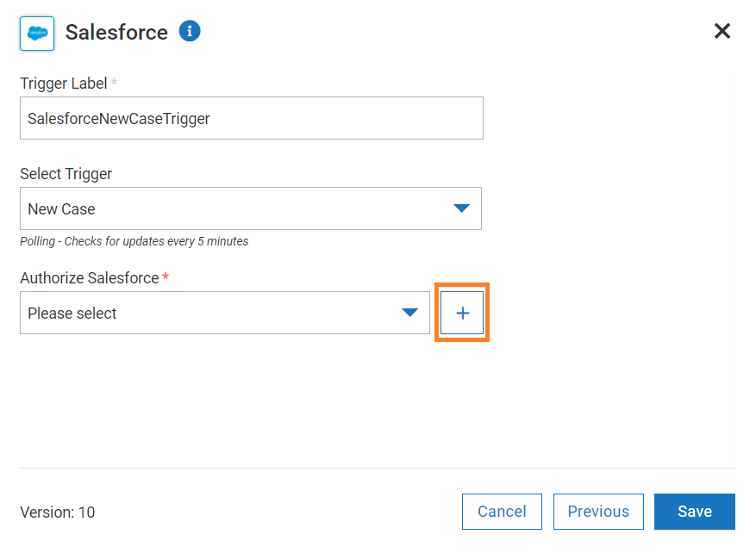
Task: Save the Salesforce trigger configuration
Action: [694, 512]
